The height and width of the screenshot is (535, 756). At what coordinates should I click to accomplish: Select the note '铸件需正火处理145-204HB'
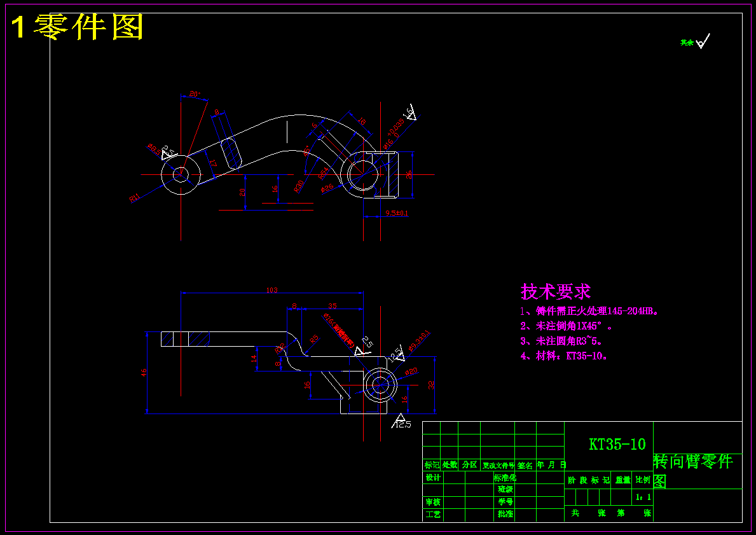589,311
